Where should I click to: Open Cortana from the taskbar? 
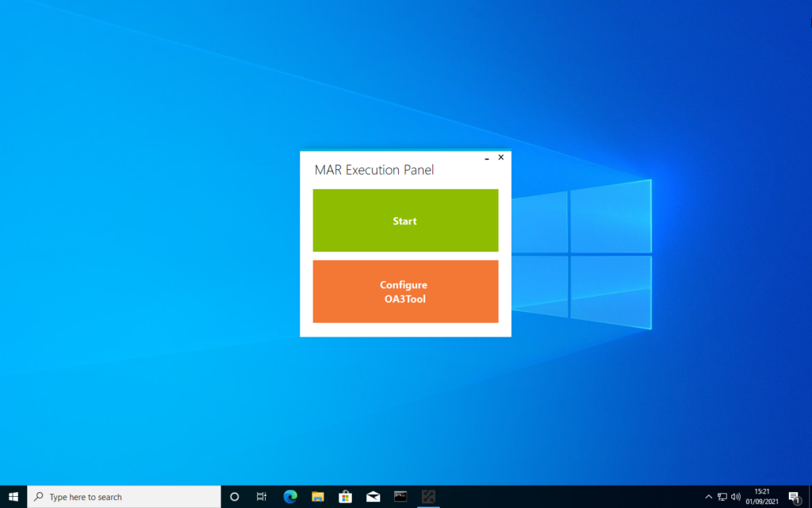[234, 497]
